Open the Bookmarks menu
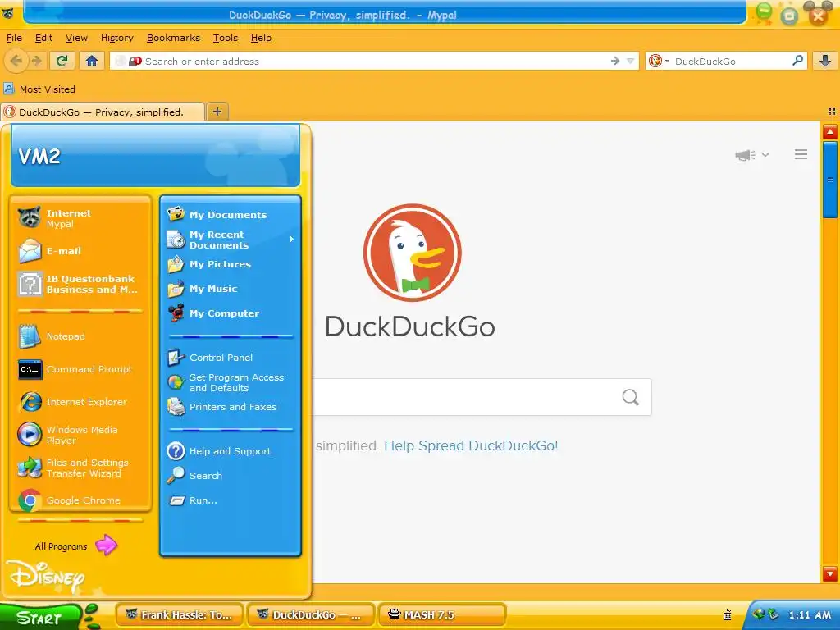 click(x=173, y=38)
